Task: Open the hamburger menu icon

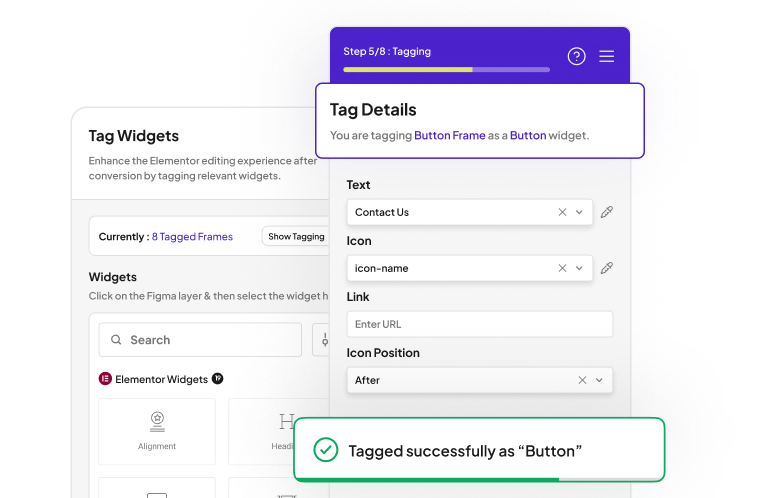Action: coord(607,57)
